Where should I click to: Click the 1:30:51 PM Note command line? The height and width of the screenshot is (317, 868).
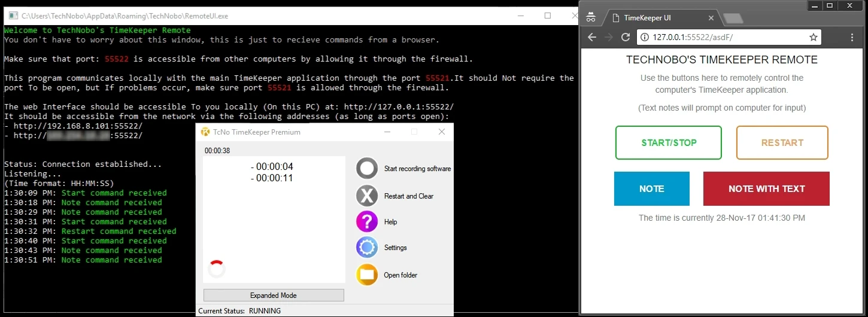(x=83, y=260)
